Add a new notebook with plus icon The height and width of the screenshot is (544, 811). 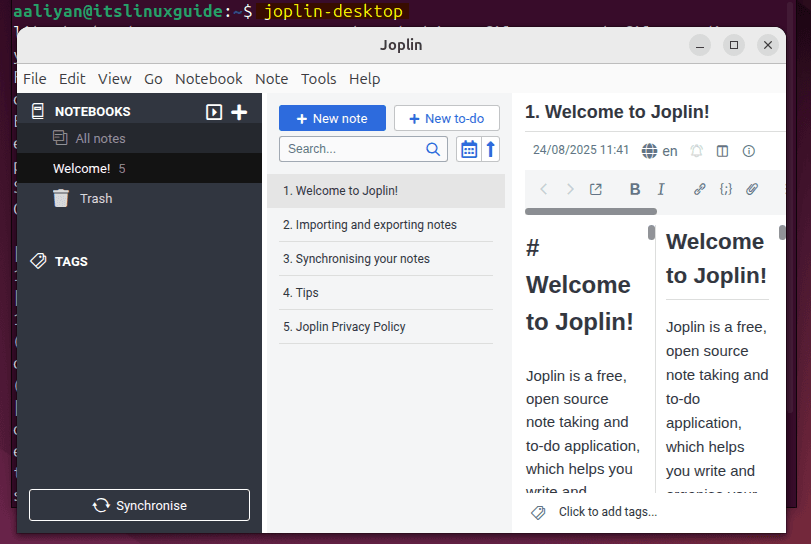[239, 112]
